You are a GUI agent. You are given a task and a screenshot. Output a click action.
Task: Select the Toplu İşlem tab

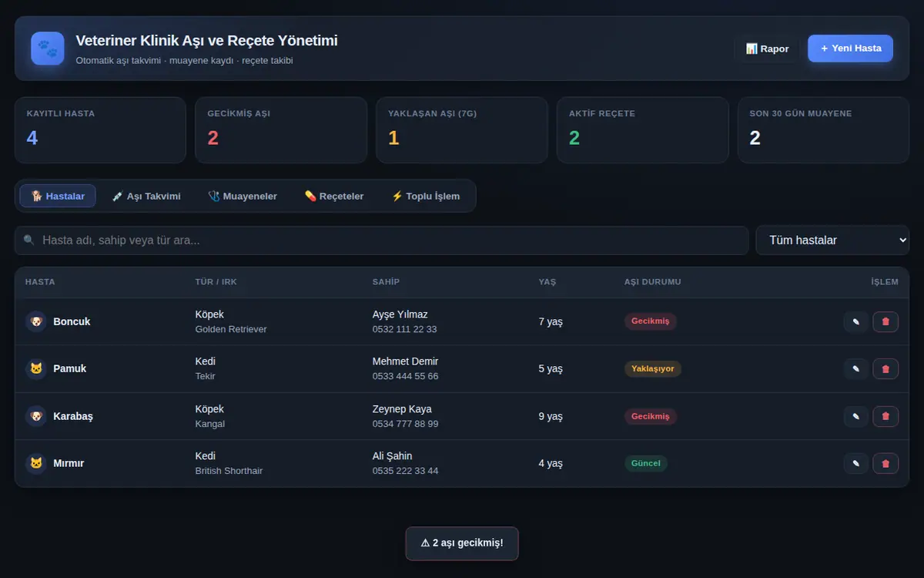click(x=426, y=196)
